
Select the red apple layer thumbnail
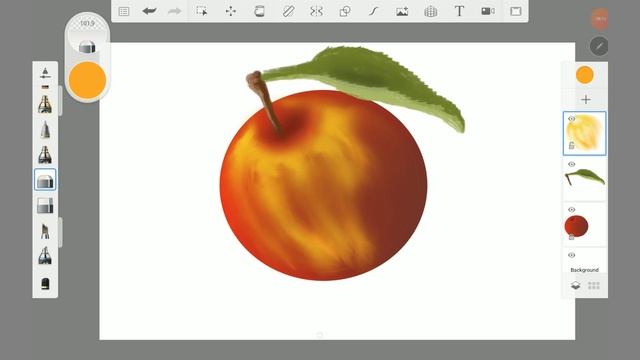coord(584,224)
